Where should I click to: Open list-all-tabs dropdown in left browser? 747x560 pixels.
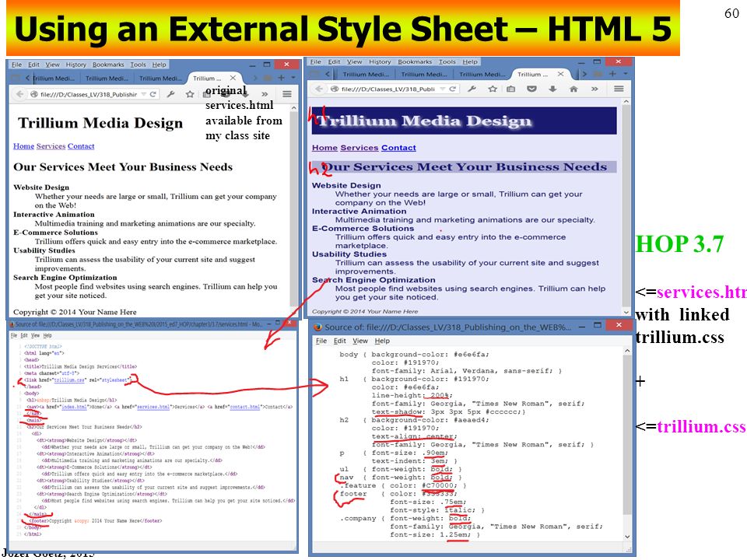coord(293,78)
